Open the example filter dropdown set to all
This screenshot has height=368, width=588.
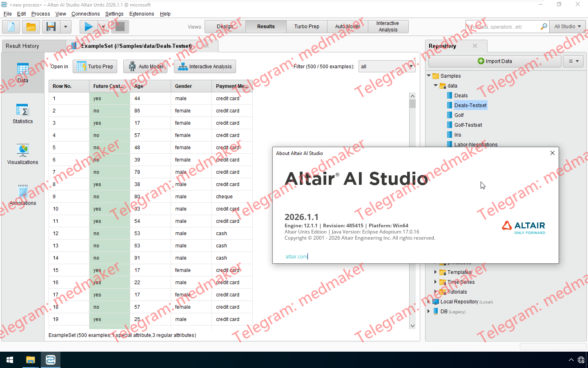[x=387, y=67]
